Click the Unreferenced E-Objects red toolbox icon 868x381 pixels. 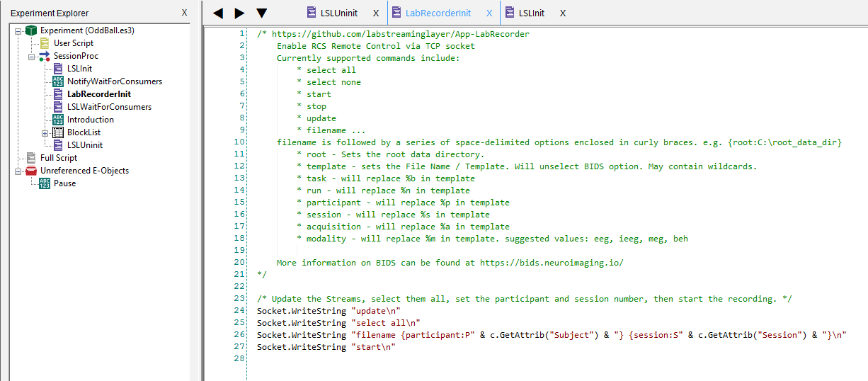(30, 171)
